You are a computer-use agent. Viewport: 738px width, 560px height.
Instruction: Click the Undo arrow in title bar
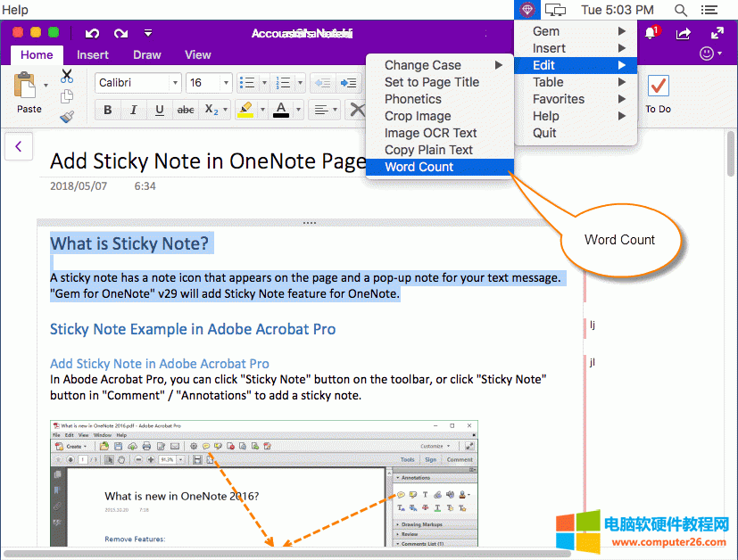pyautogui.click(x=92, y=33)
